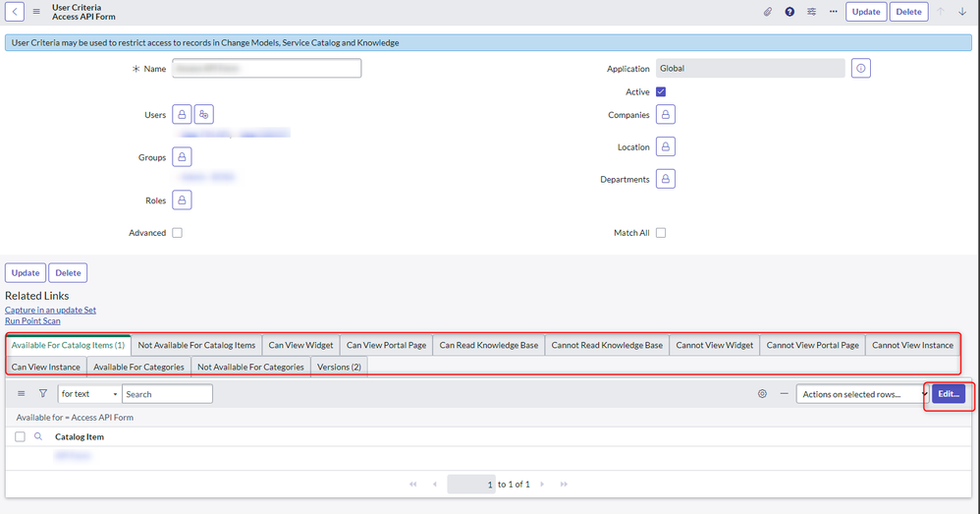The height and width of the screenshot is (514, 980).
Task: Open the Actions on selected rows dropdown
Action: pos(862,394)
